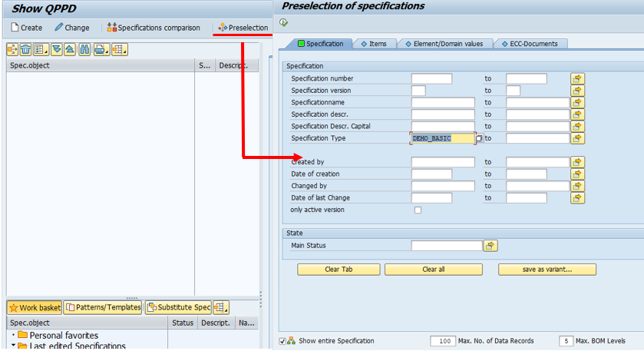The height and width of the screenshot is (351, 644).
Task: Open the ECC-Documents tab
Action: 530,44
